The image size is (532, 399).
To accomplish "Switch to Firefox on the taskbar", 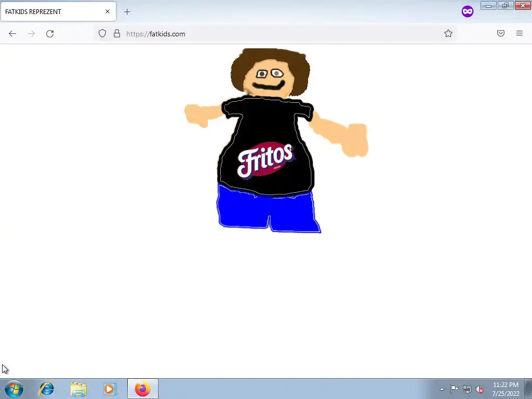I will [x=143, y=389].
